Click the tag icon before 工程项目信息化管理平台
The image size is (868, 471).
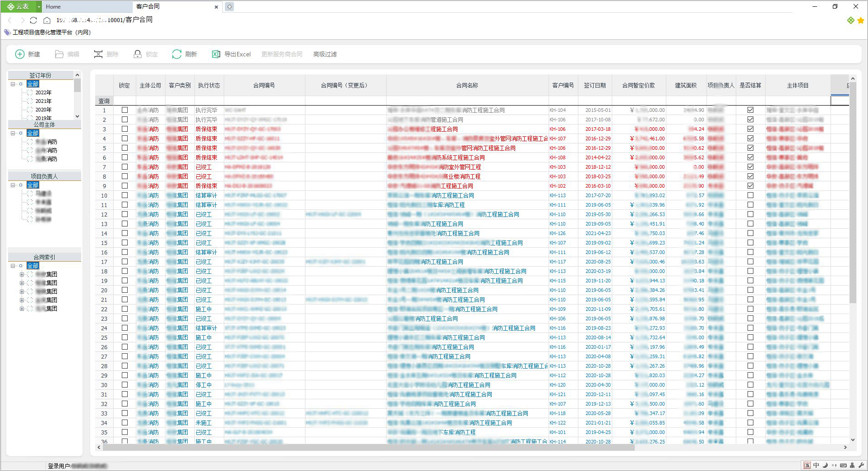pos(7,32)
